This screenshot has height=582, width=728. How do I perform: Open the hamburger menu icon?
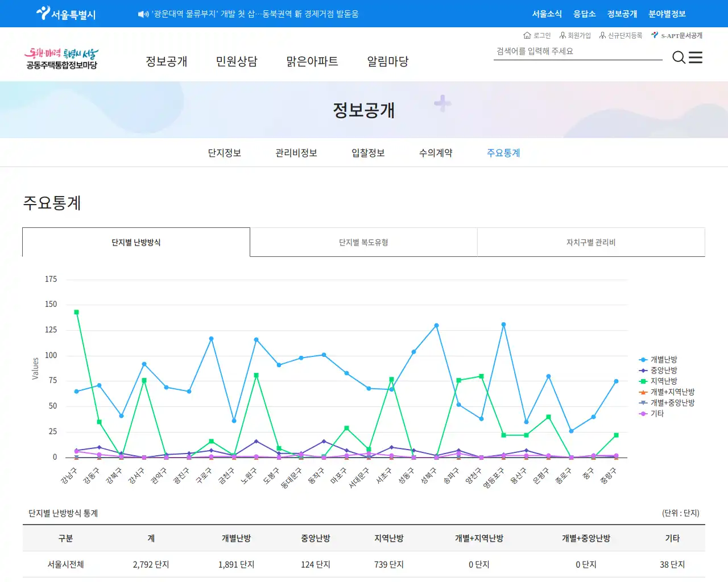tap(695, 57)
